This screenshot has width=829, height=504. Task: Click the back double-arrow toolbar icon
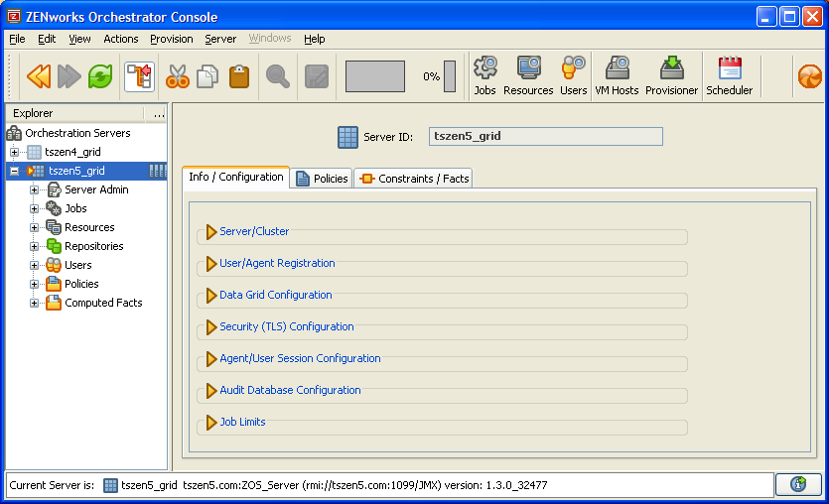click(x=39, y=76)
